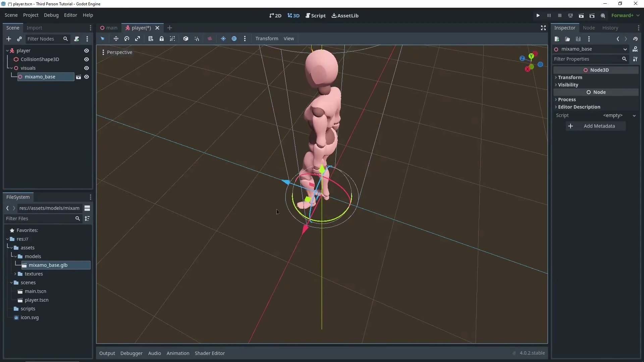Add a new child node
The width and height of the screenshot is (644, 362).
[9, 39]
